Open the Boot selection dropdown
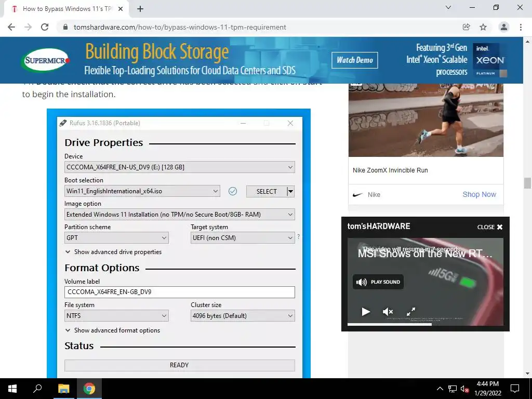Image resolution: width=532 pixels, height=399 pixels. (x=142, y=191)
